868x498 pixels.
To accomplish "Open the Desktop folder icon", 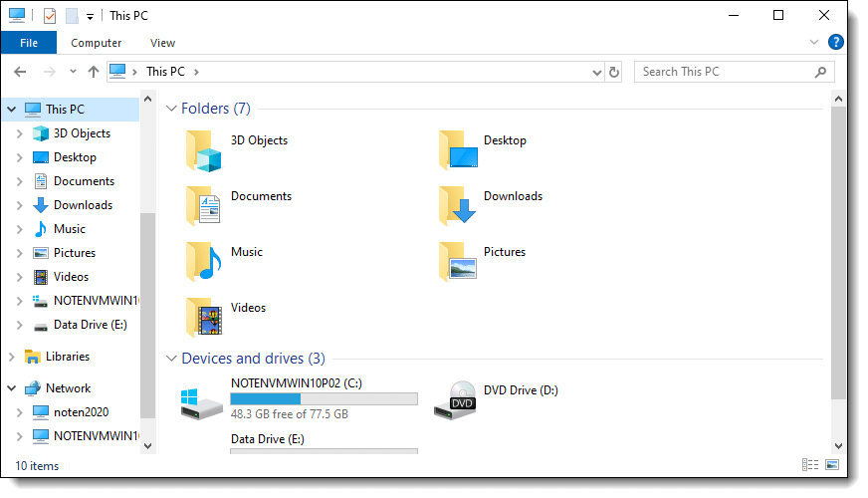I will 458,150.
